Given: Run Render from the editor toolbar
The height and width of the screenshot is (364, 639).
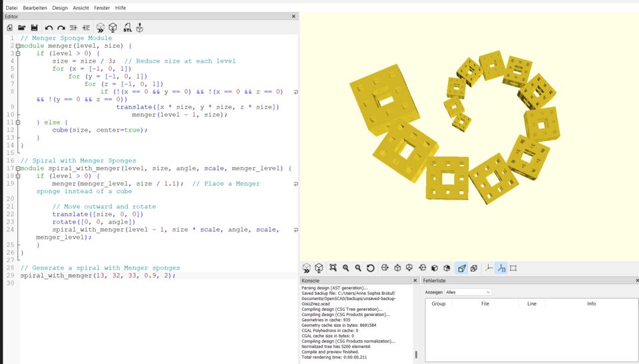Looking at the screenshot, I should pyautogui.click(x=113, y=28).
